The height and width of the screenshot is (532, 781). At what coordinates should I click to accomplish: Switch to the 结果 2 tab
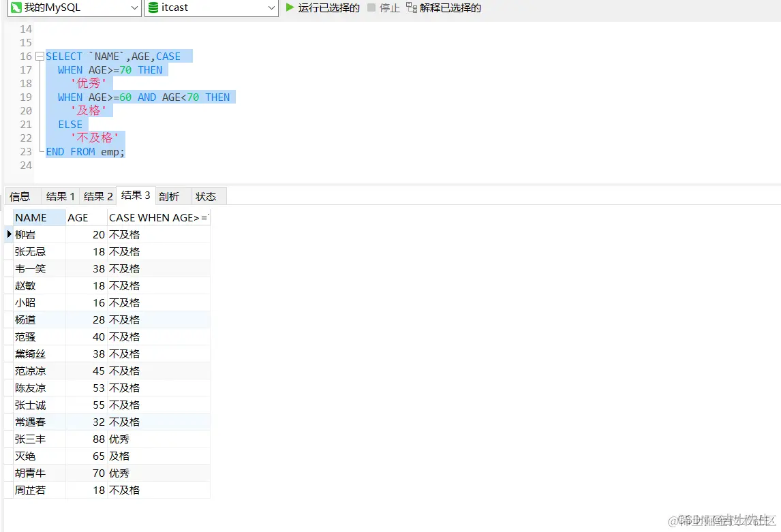coord(98,197)
